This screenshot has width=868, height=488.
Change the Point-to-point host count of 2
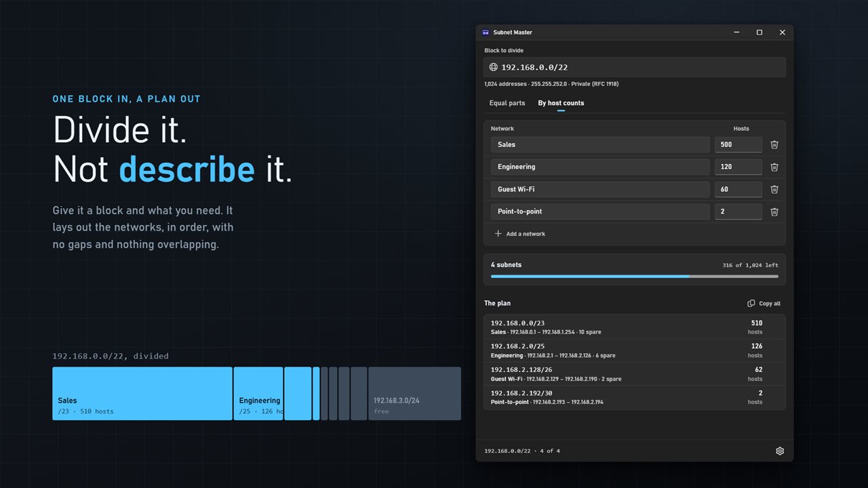pyautogui.click(x=738, y=211)
